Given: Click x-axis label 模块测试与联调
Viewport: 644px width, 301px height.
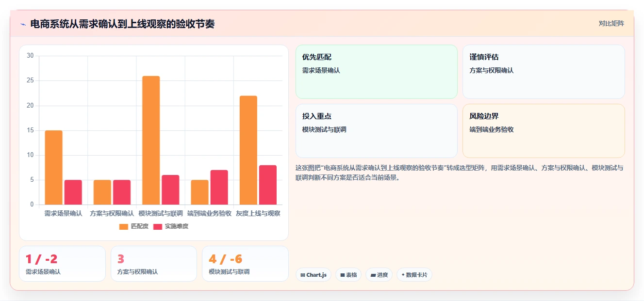Looking at the screenshot, I should tap(161, 213).
